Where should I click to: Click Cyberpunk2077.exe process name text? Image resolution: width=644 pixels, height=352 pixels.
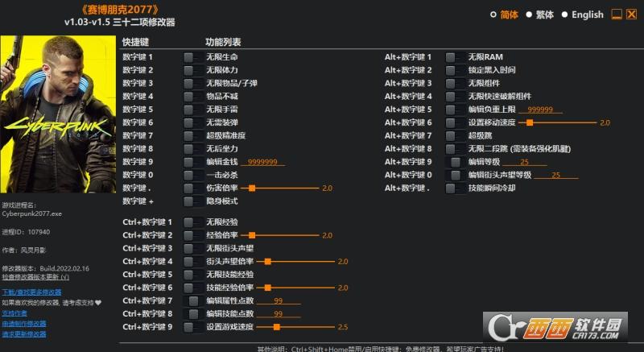pos(32,214)
